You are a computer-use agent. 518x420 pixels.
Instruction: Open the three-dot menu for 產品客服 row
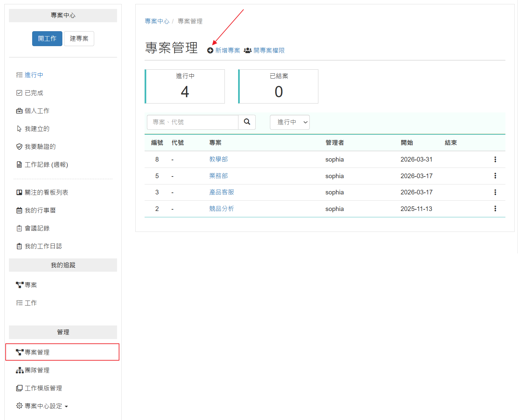(x=495, y=192)
